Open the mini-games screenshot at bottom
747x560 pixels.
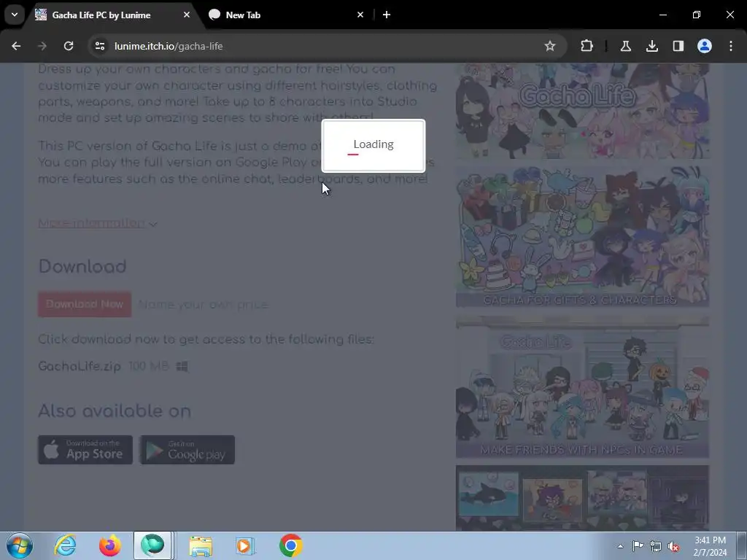coord(582,498)
